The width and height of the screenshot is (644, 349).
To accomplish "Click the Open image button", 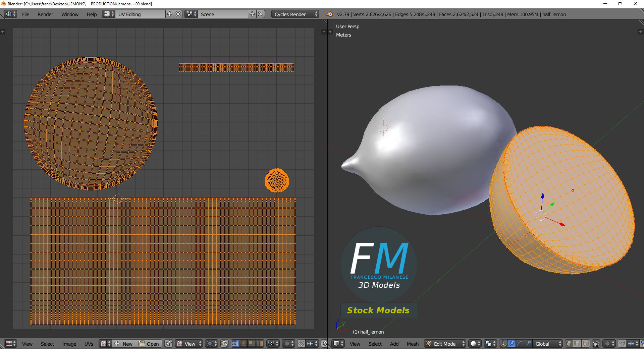I will 150,344.
